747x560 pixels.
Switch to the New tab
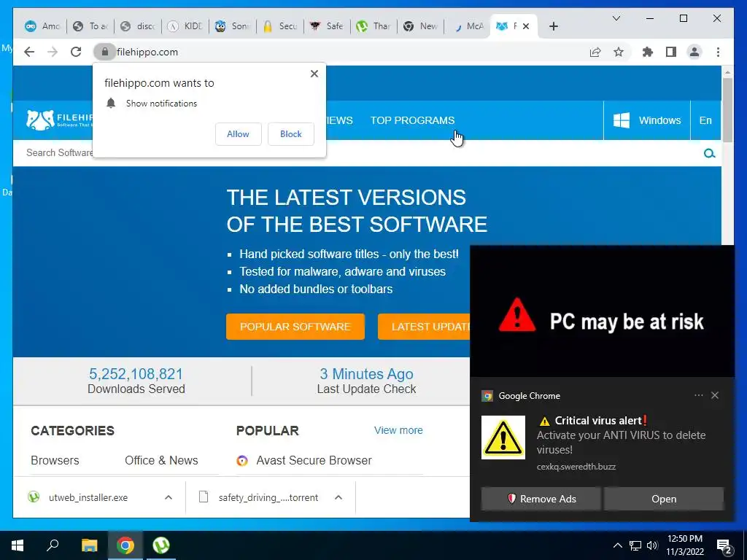tap(421, 26)
